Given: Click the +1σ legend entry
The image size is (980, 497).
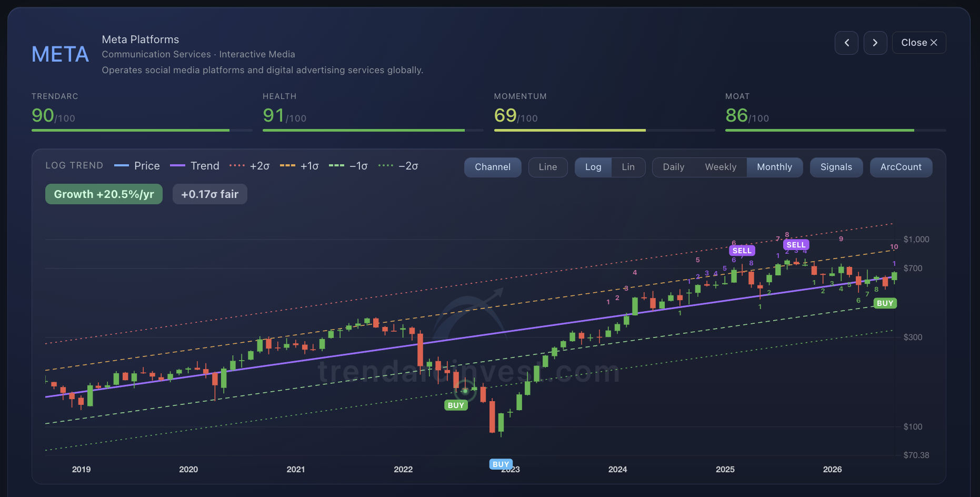Looking at the screenshot, I should point(299,166).
